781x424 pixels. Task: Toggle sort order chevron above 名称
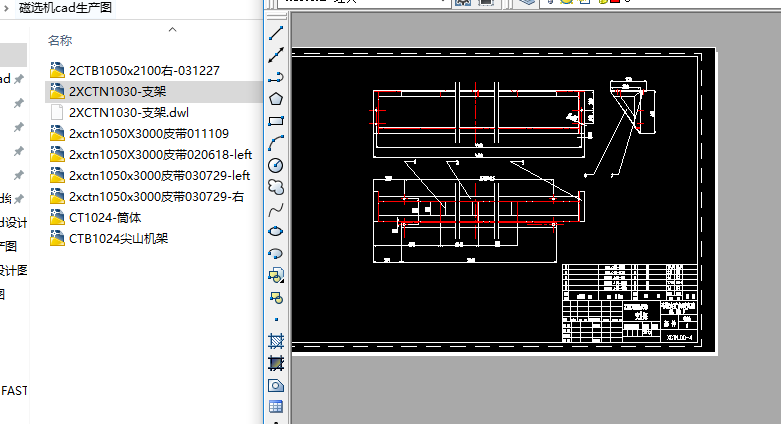172,30
